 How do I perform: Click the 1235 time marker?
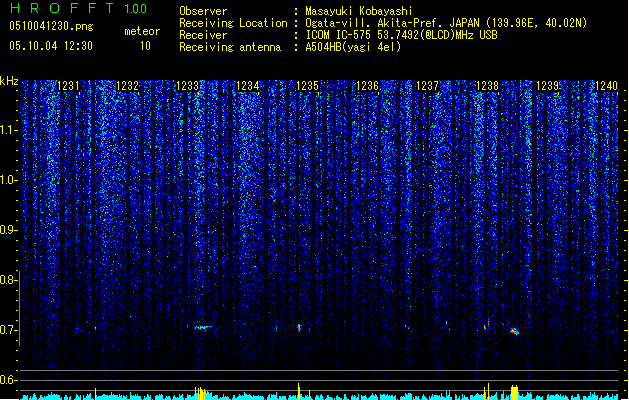[308, 86]
